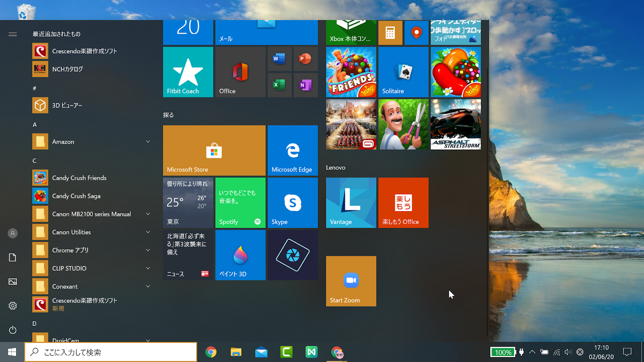
Task: Open the Action Center notifications icon
Action: pos(627,352)
